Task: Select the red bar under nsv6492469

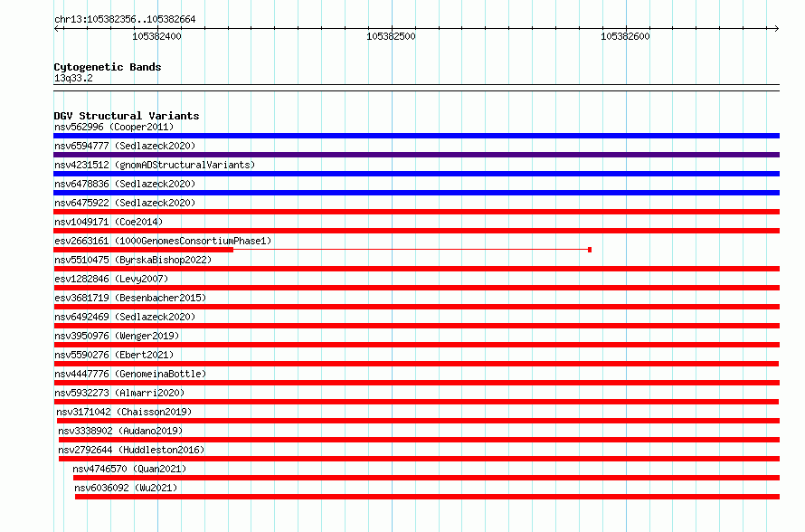Action: click(x=416, y=326)
